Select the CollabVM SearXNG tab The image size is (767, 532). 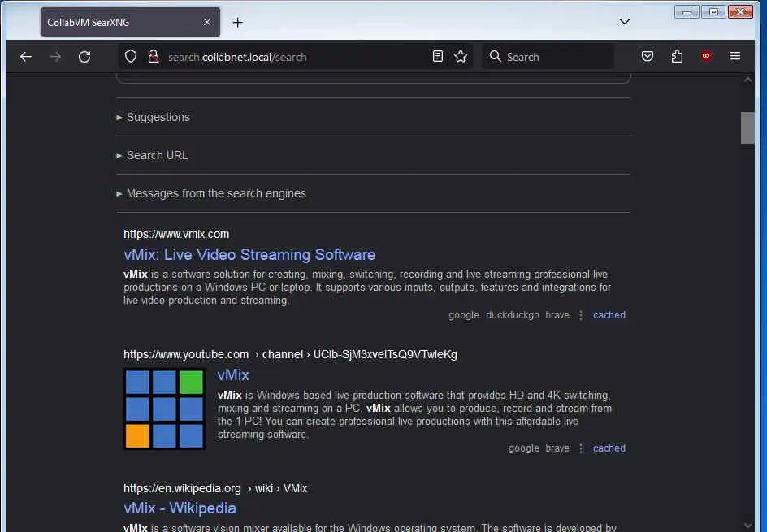point(130,22)
